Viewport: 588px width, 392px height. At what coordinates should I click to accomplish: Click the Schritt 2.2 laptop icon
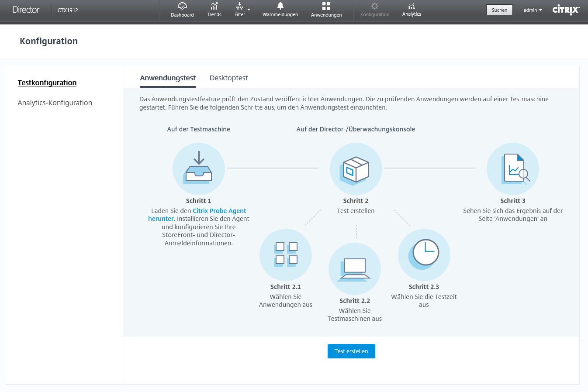pyautogui.click(x=355, y=269)
